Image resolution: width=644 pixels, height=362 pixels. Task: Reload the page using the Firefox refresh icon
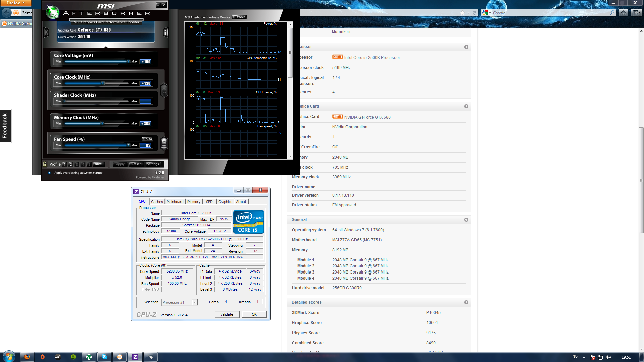point(474,13)
